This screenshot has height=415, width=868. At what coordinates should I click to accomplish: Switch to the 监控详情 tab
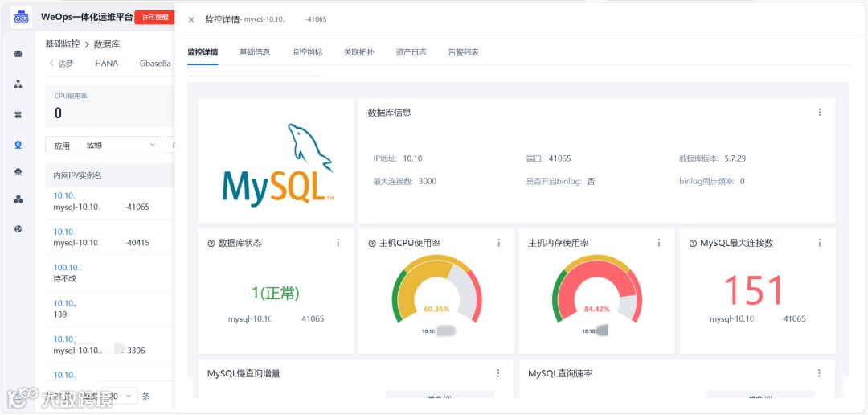(x=203, y=52)
